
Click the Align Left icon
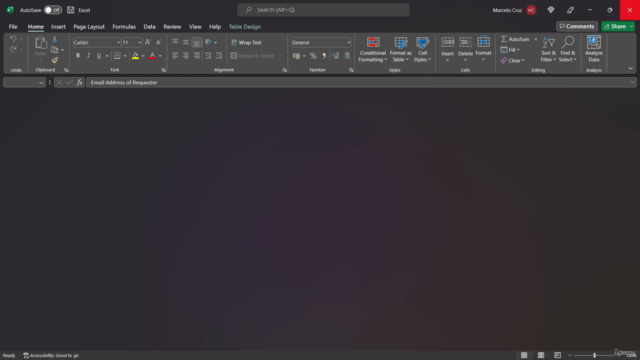click(175, 56)
